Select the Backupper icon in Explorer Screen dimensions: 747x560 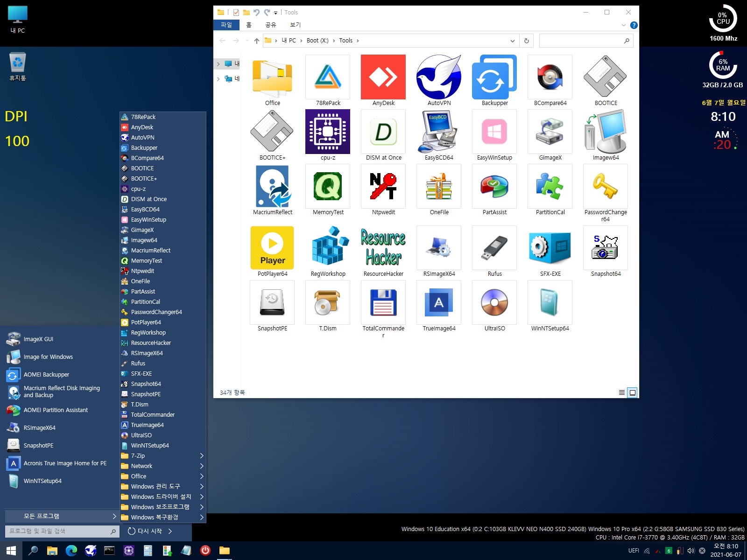(x=494, y=77)
